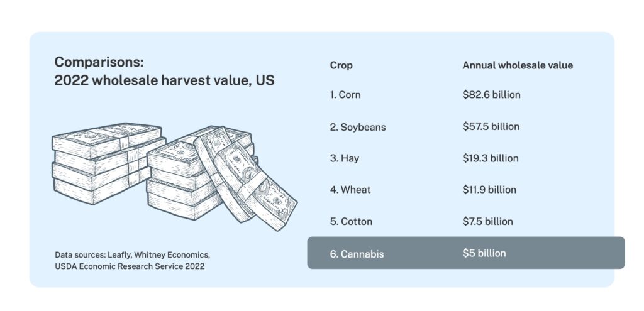Select the "3. Hay" row label
This screenshot has height=311, width=644.
tap(344, 158)
